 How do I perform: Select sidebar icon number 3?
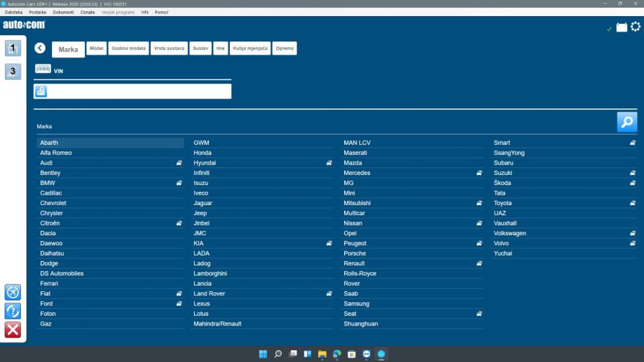[x=13, y=71]
